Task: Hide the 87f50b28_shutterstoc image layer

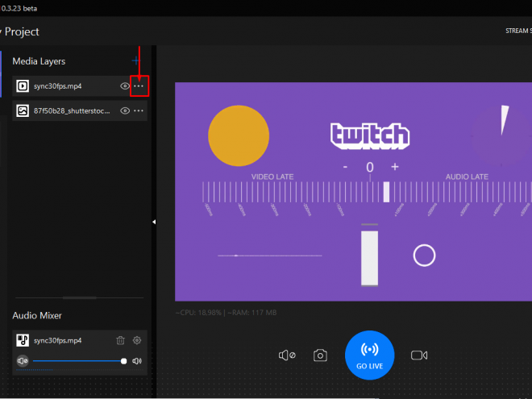Action: coord(125,111)
